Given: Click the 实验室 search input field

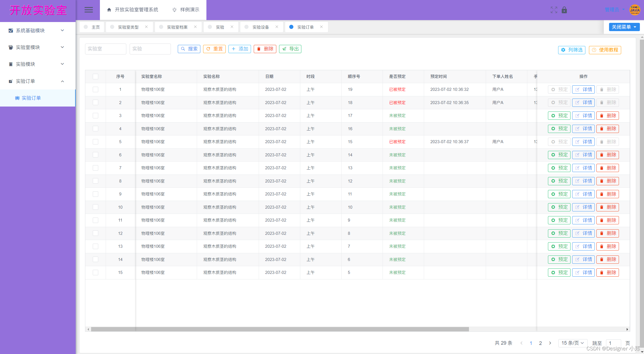Looking at the screenshot, I should pos(106,48).
